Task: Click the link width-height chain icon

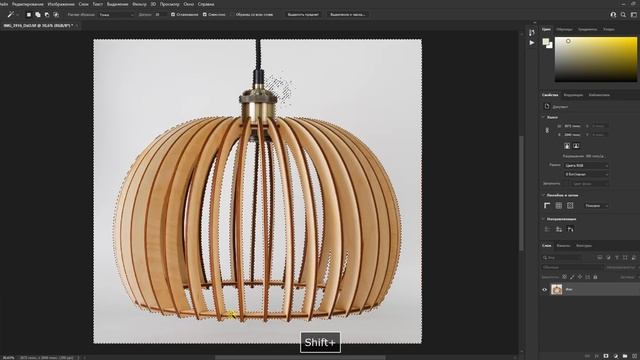Action: [547, 130]
